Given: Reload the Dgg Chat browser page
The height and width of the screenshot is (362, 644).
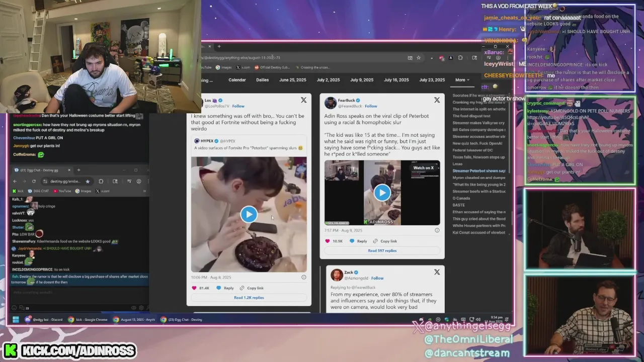Looking at the screenshot, I should [x=34, y=182].
